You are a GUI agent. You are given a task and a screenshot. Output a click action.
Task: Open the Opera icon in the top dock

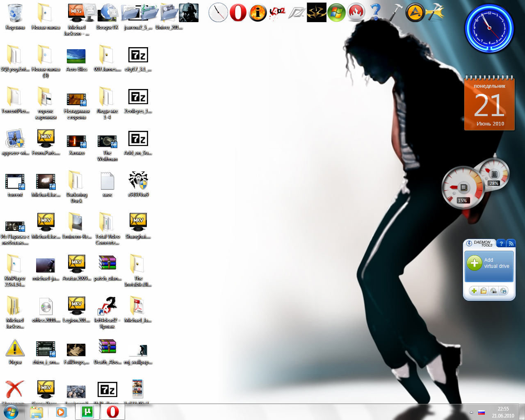point(238,12)
